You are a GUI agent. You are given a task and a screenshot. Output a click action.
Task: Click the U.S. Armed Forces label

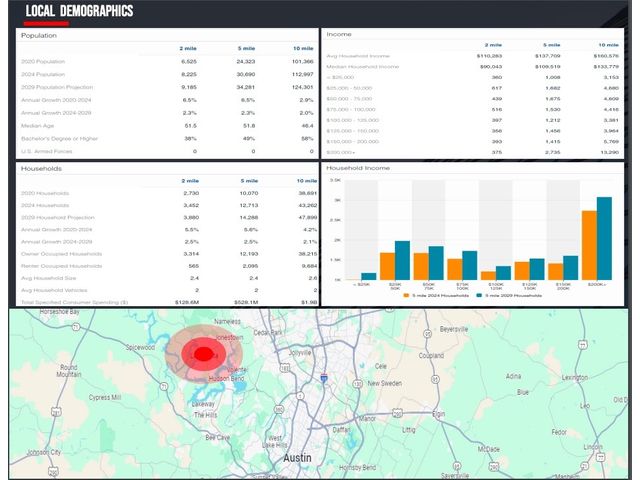(x=47, y=151)
